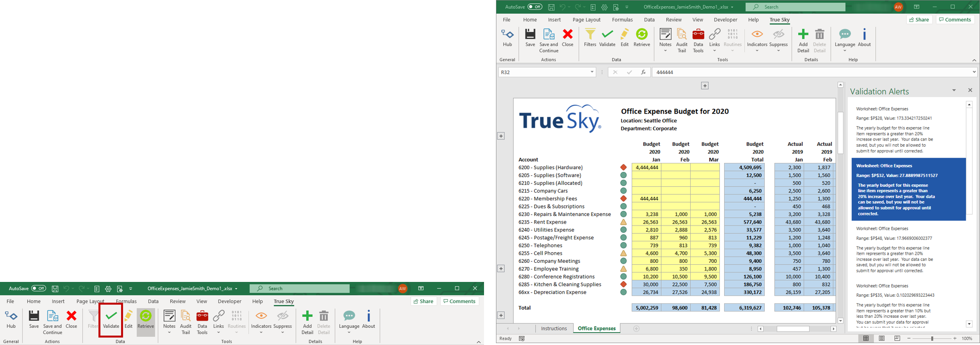Switch to the Formulas tab in the Validation Alerts window

pyautogui.click(x=622, y=20)
